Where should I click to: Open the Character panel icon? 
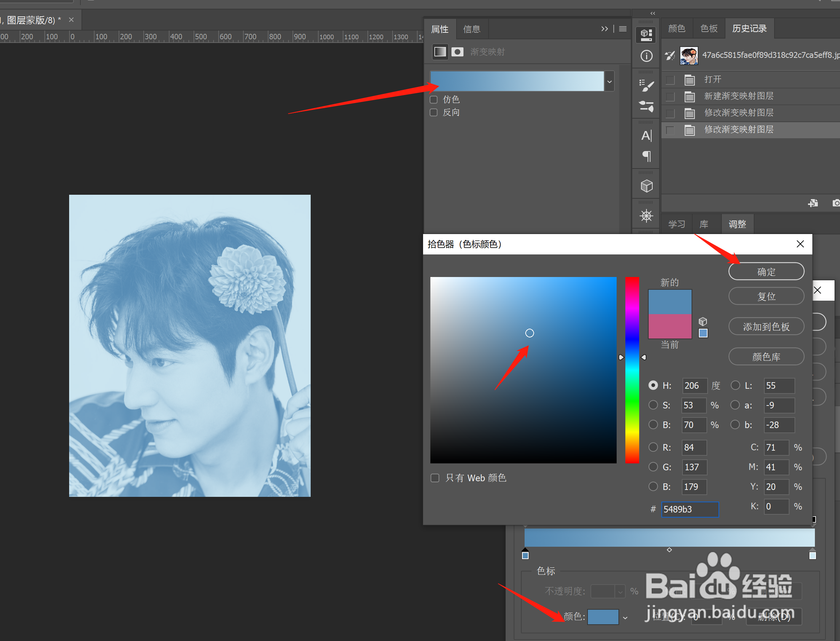click(646, 135)
